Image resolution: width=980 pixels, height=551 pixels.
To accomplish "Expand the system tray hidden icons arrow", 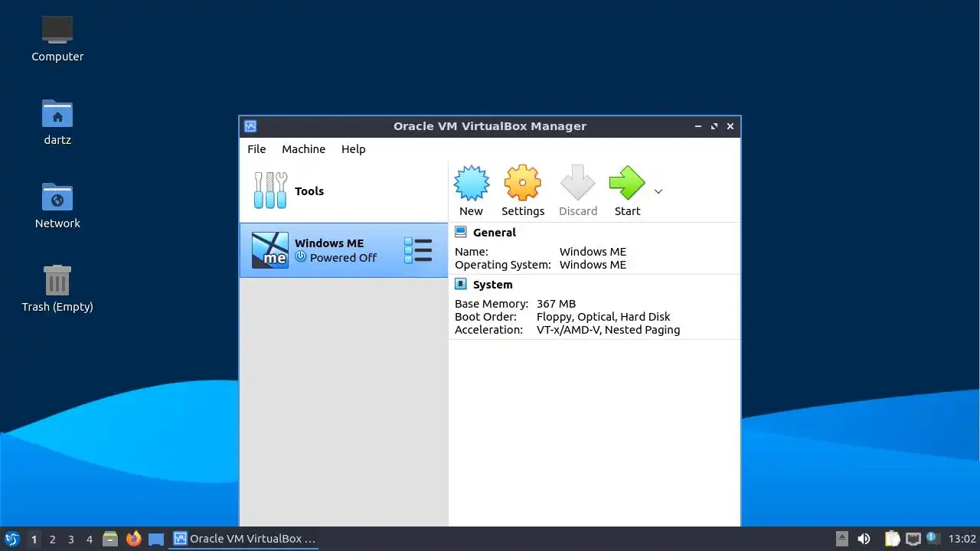I will 841,539.
